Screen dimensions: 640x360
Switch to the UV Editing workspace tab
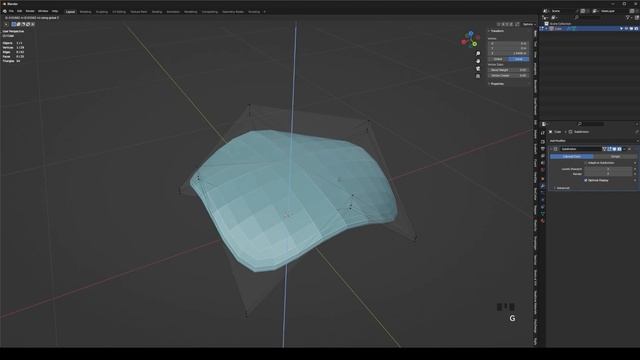(119, 12)
